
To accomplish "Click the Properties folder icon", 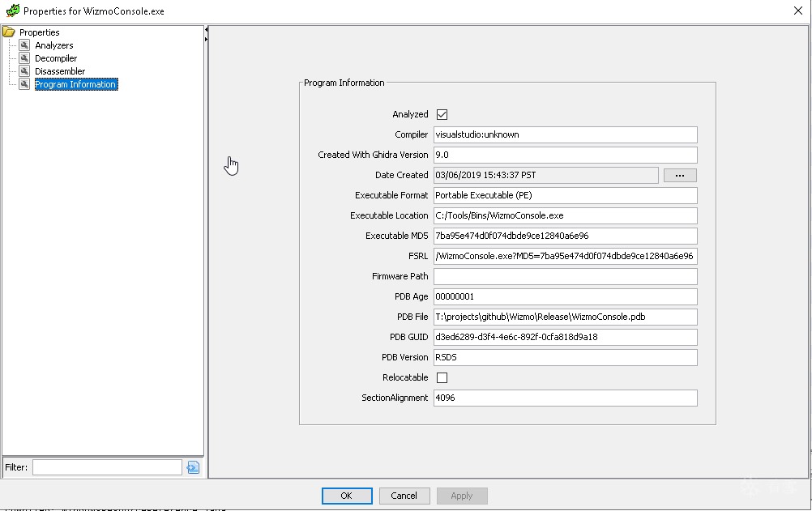I will [9, 32].
